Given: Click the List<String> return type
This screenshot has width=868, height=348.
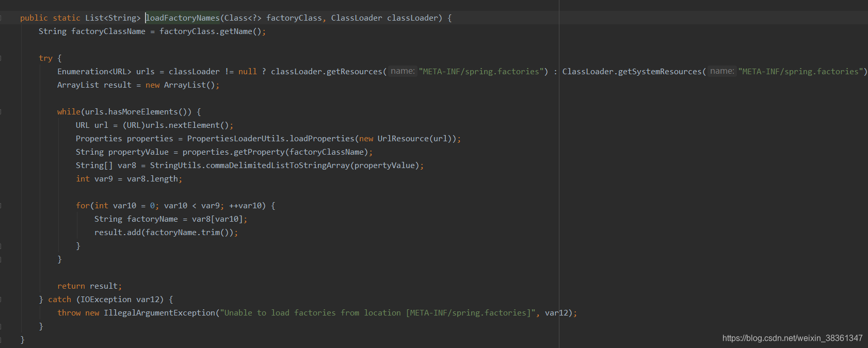Looking at the screenshot, I should pyautogui.click(x=113, y=18).
